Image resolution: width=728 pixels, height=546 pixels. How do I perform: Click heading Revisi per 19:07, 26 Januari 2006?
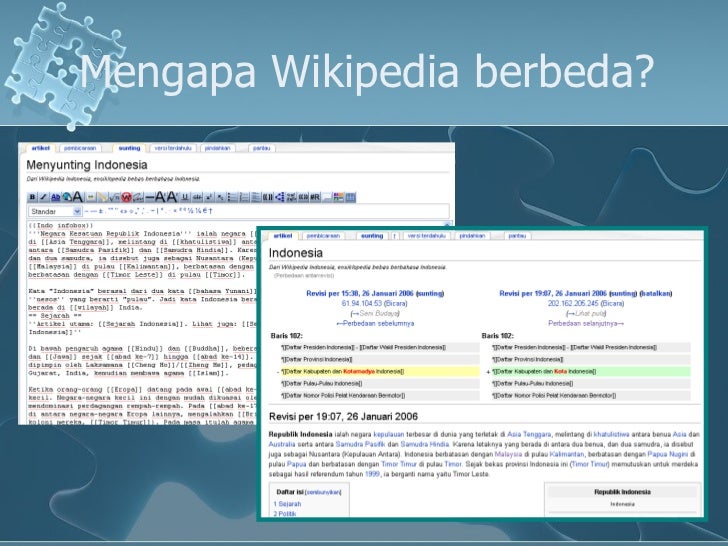pos(343,416)
